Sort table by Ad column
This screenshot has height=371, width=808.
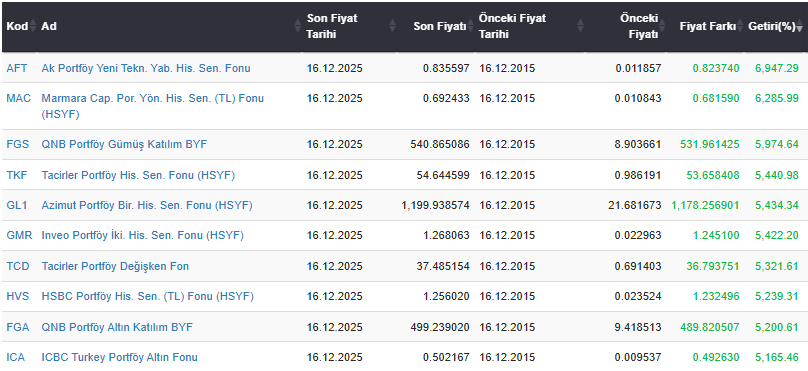(x=170, y=26)
